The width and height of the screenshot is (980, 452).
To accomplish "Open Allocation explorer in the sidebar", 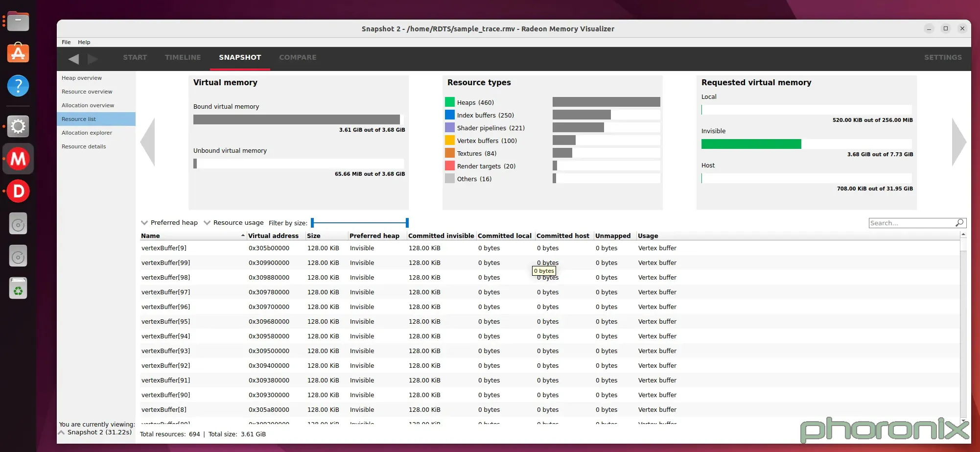I will click(96, 133).
